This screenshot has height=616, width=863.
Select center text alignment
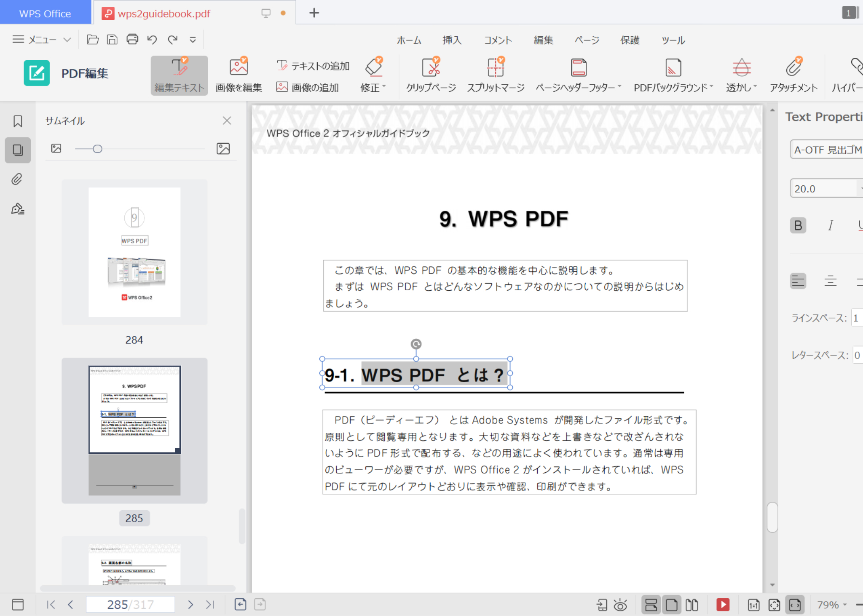[831, 281]
